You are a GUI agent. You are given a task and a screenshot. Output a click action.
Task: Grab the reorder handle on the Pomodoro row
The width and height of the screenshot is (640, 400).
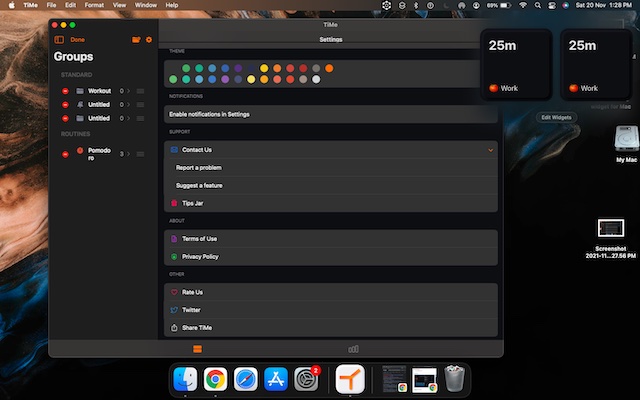(140, 154)
